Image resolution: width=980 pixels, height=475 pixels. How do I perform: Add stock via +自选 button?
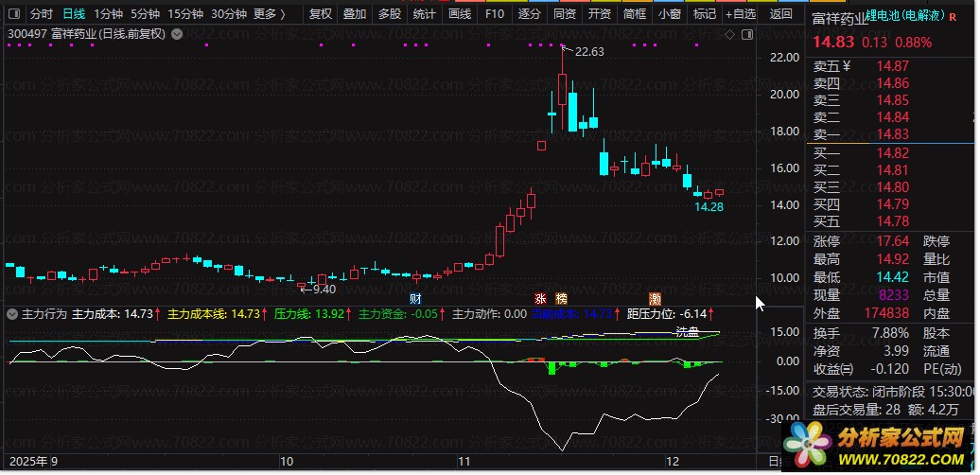tap(741, 14)
